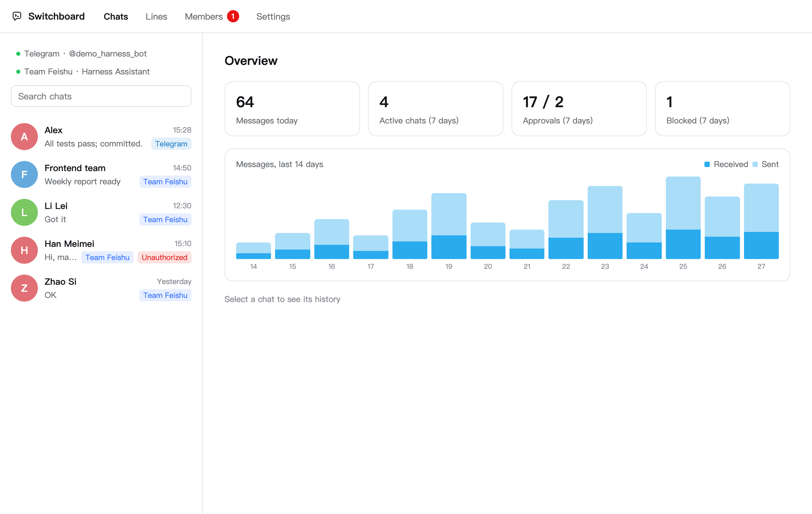Click Zhao Si's Z avatar
This screenshot has width=812, height=514.
point(24,288)
